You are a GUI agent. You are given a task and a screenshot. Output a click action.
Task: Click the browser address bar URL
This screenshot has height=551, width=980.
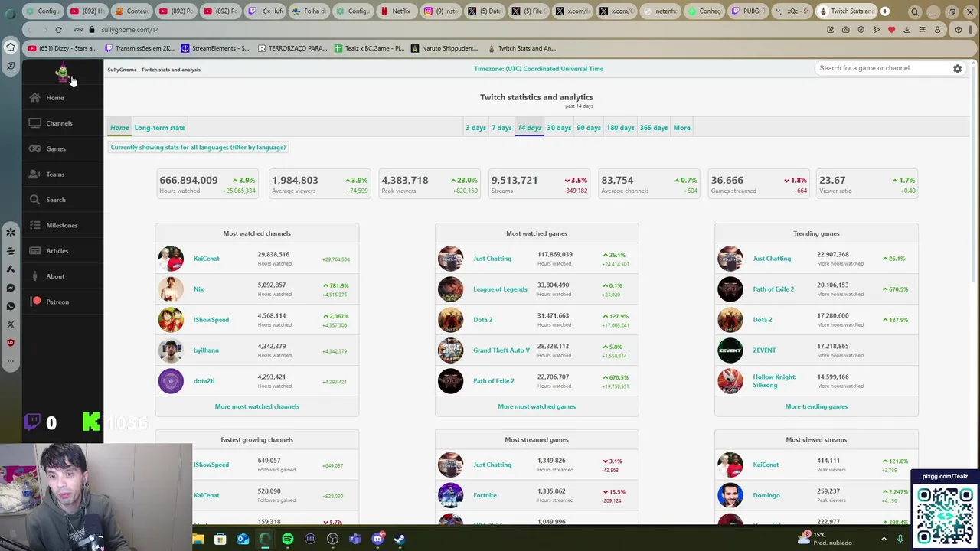pyautogui.click(x=130, y=30)
